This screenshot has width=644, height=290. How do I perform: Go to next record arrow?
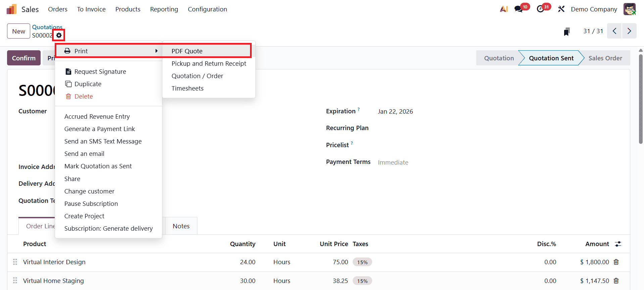[629, 31]
